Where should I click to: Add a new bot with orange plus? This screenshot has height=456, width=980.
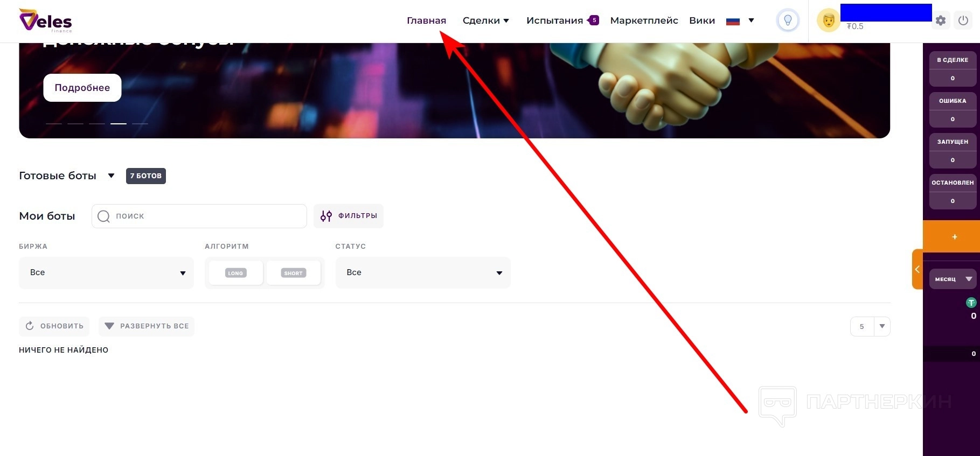[951, 236]
